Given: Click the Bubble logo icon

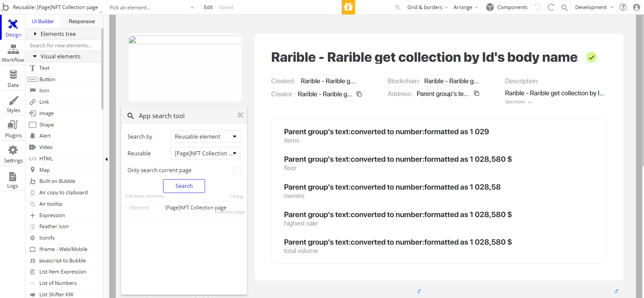Looking at the screenshot, I should pyautogui.click(x=5, y=7).
